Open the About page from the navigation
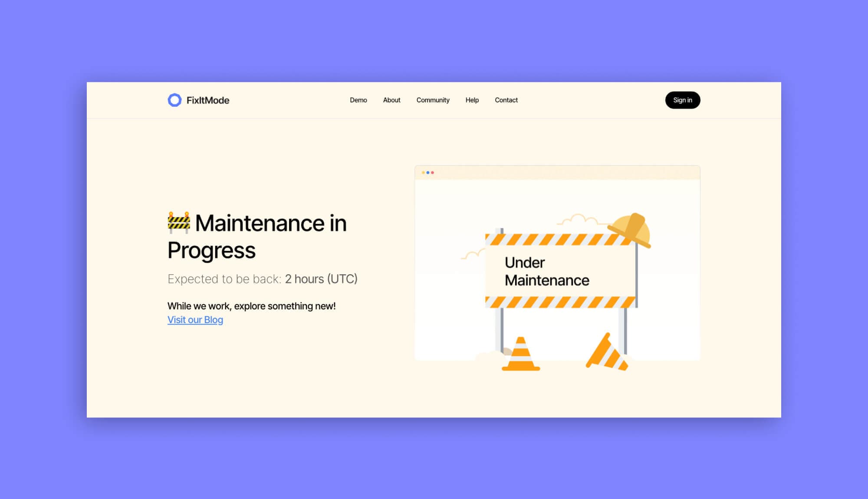The image size is (868, 499). click(x=391, y=100)
